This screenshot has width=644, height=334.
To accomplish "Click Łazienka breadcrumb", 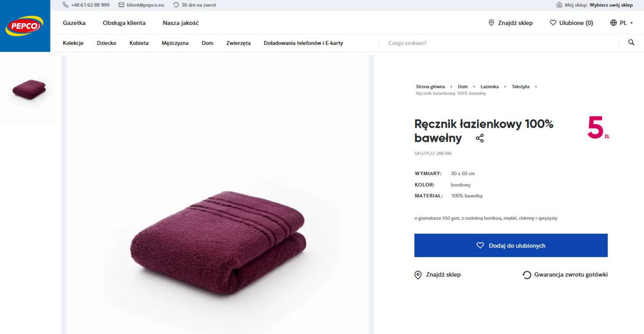I will [x=490, y=86].
